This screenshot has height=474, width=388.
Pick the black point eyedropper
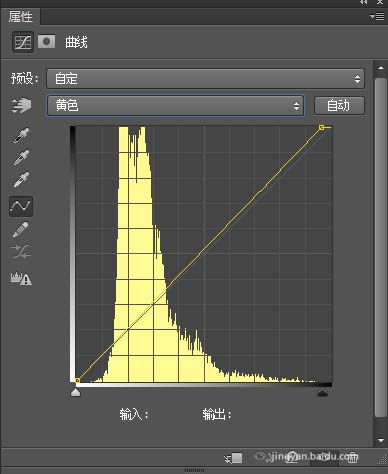[x=21, y=135]
